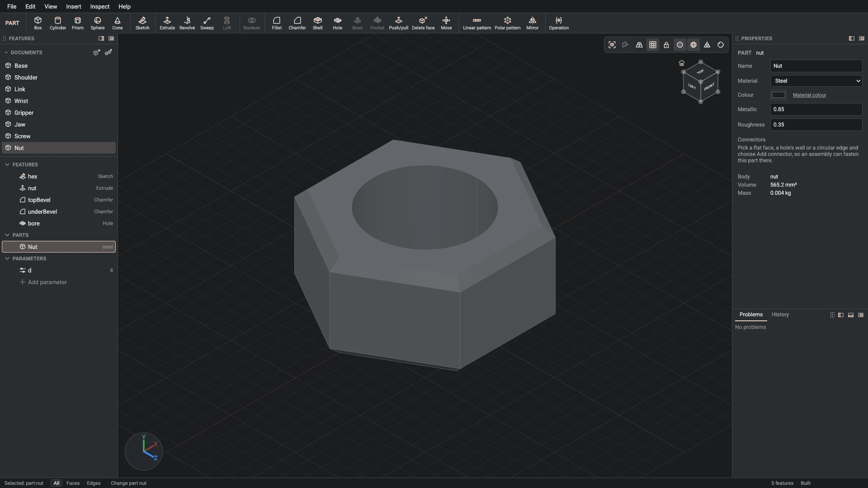Screen dimensions: 868x488
Task: Choose the Sweep tool
Action: [207, 23]
